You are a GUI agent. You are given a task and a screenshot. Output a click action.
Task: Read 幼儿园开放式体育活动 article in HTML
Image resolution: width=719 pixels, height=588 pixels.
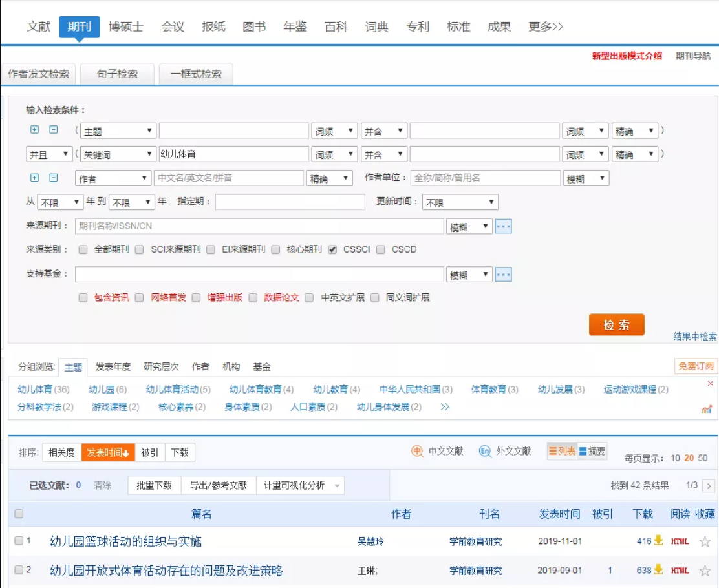(x=680, y=571)
